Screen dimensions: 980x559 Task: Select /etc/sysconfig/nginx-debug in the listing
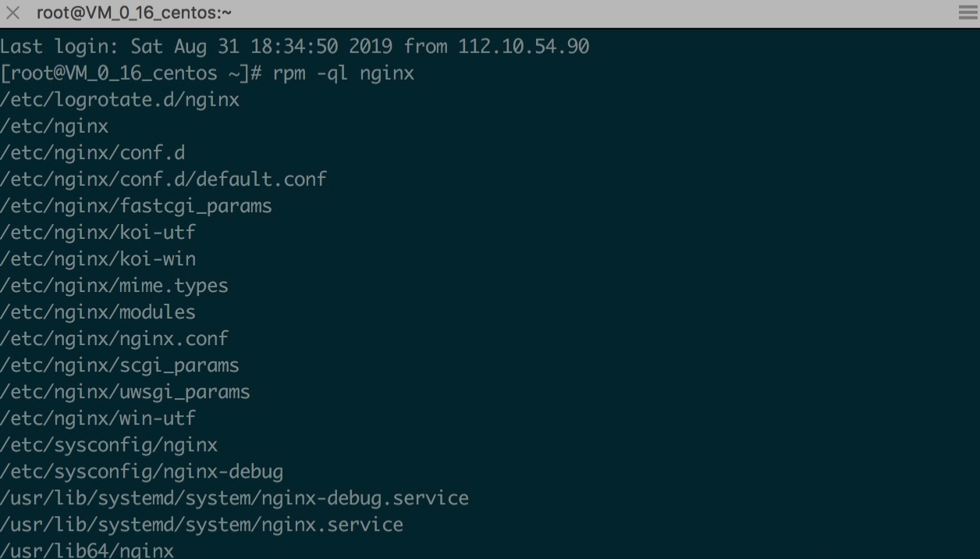141,471
